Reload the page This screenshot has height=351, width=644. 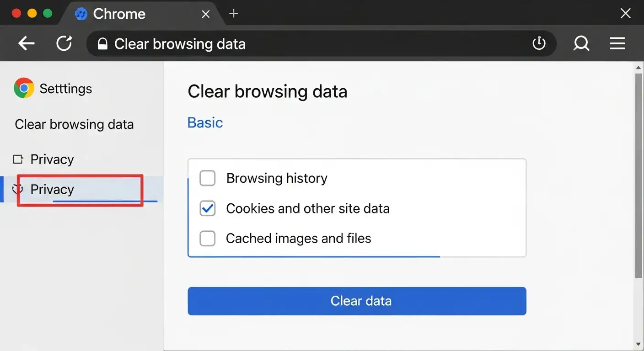tap(64, 43)
